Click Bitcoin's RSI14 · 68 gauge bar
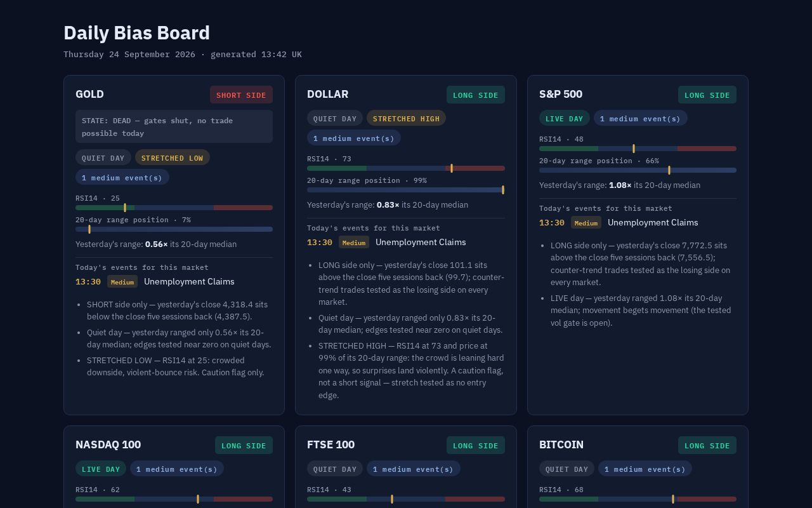 click(638, 499)
